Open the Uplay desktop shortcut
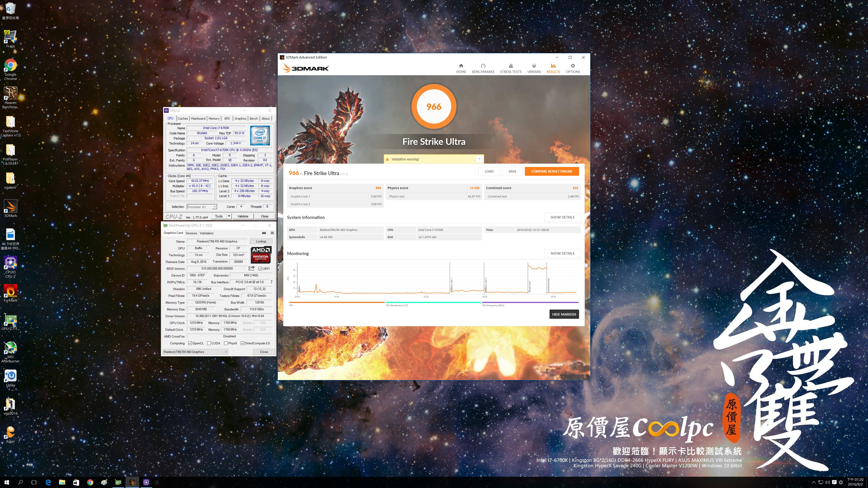The image size is (868, 488). (10, 378)
